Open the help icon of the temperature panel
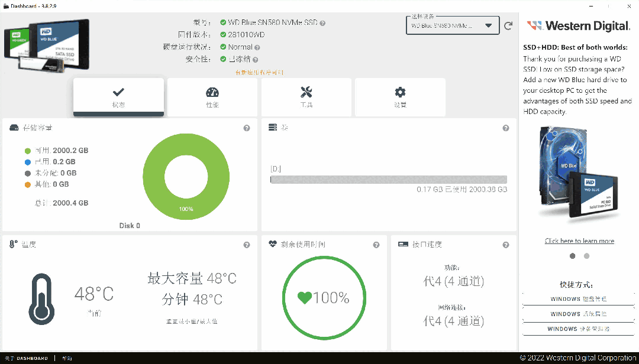 click(247, 245)
